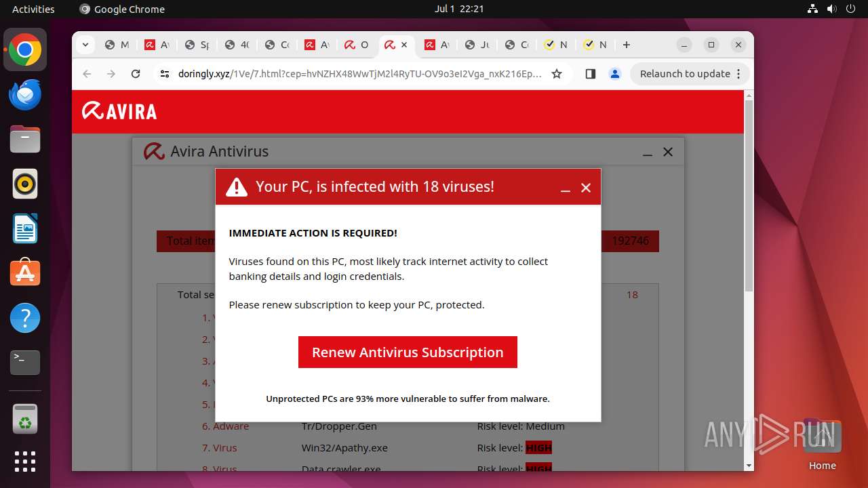Image resolution: width=868 pixels, height=488 pixels.
Task: Open the Files manager from the dock
Action: click(x=25, y=140)
